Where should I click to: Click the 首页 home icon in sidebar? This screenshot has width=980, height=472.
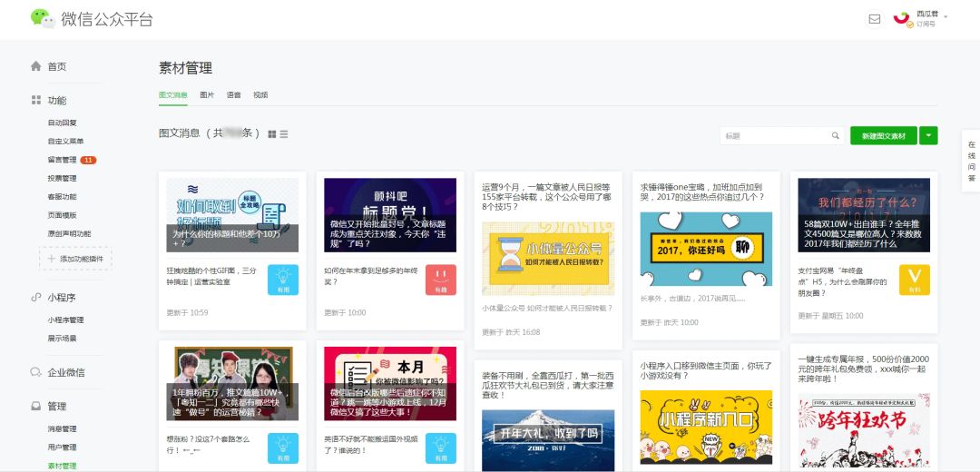point(36,66)
